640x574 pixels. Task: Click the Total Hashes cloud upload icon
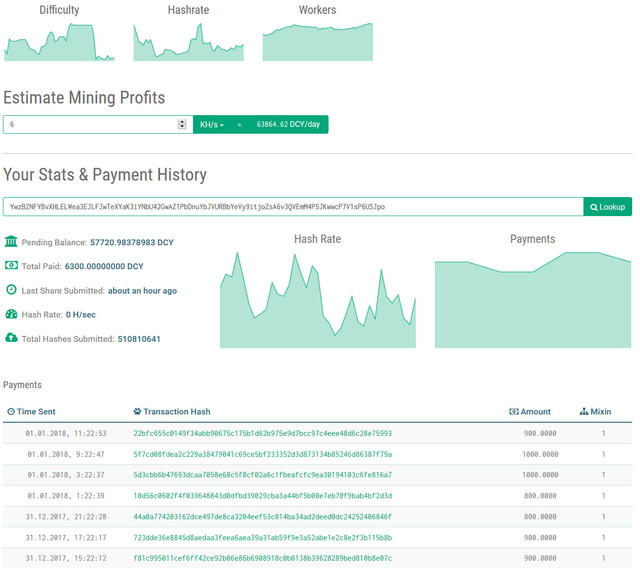[x=11, y=338]
